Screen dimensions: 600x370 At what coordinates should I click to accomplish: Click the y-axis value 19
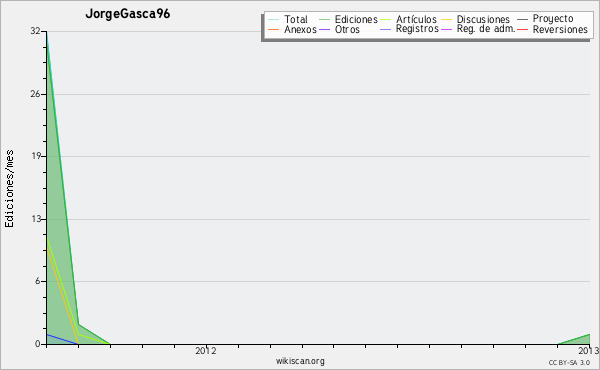[x=35, y=156]
